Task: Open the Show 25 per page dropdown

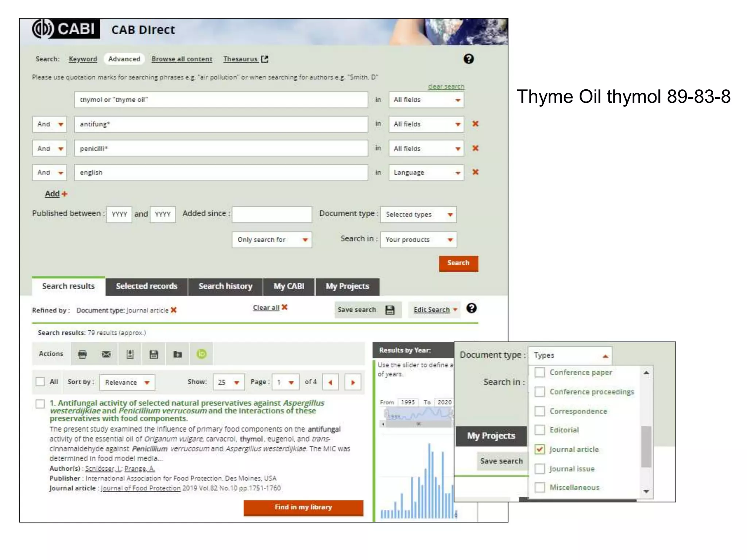Action: tap(228, 382)
